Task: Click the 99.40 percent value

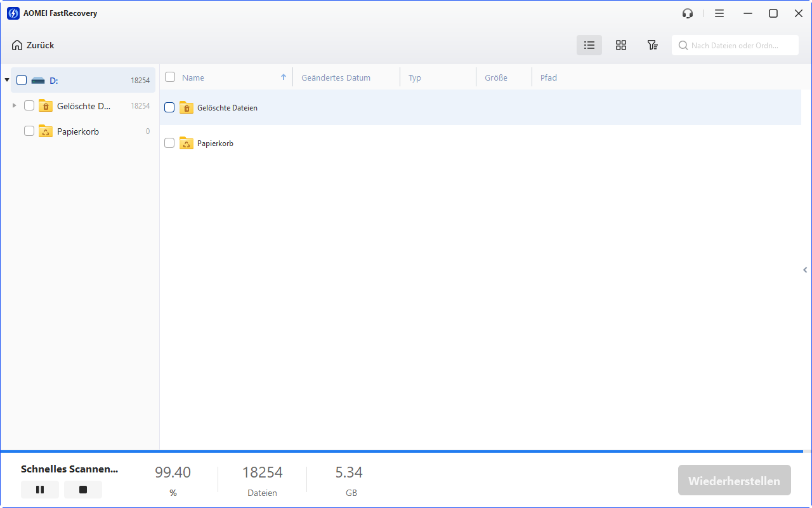Action: pos(173,472)
